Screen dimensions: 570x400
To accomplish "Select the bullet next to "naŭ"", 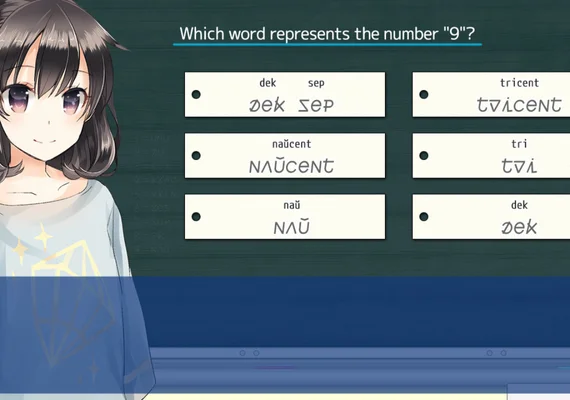I will click(196, 217).
